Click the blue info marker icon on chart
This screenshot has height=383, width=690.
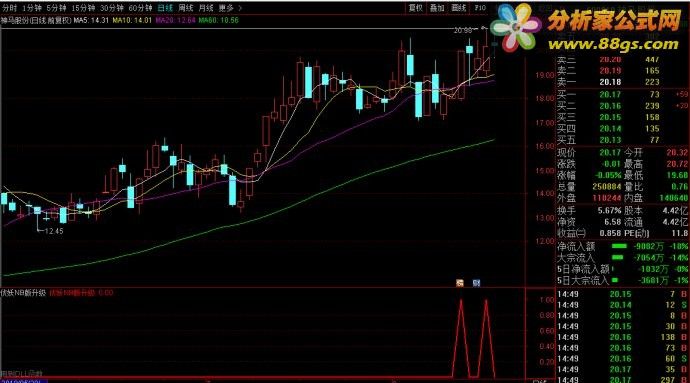coord(476,283)
